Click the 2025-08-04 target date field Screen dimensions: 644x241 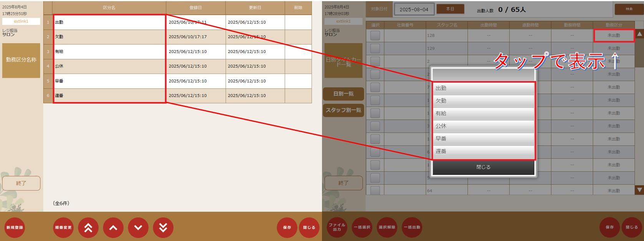[x=414, y=10]
